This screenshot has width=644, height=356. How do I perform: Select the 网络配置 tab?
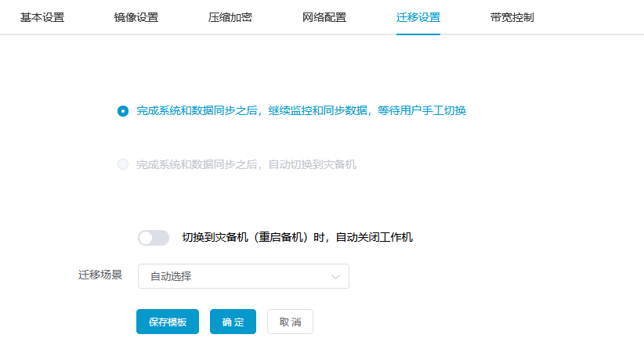[x=324, y=18]
